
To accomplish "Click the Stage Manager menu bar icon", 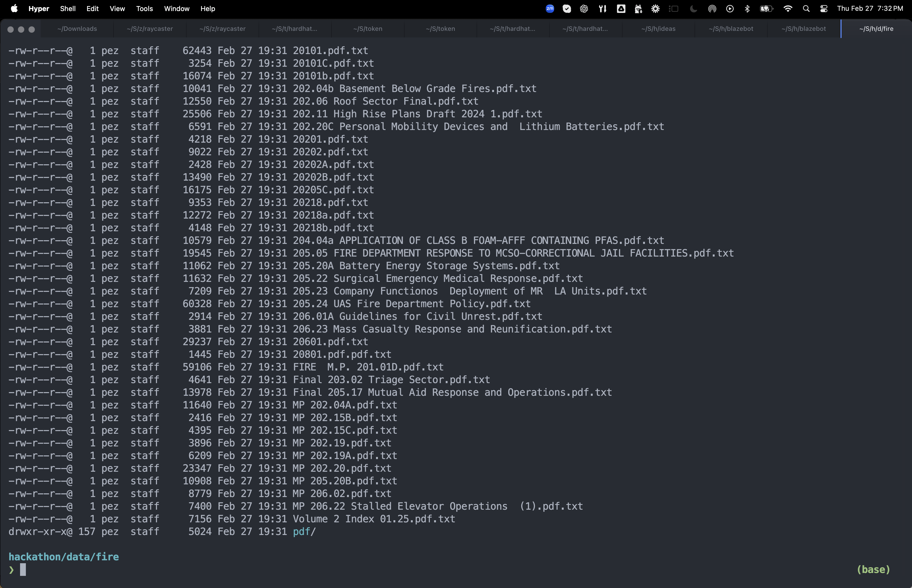I will click(674, 8).
